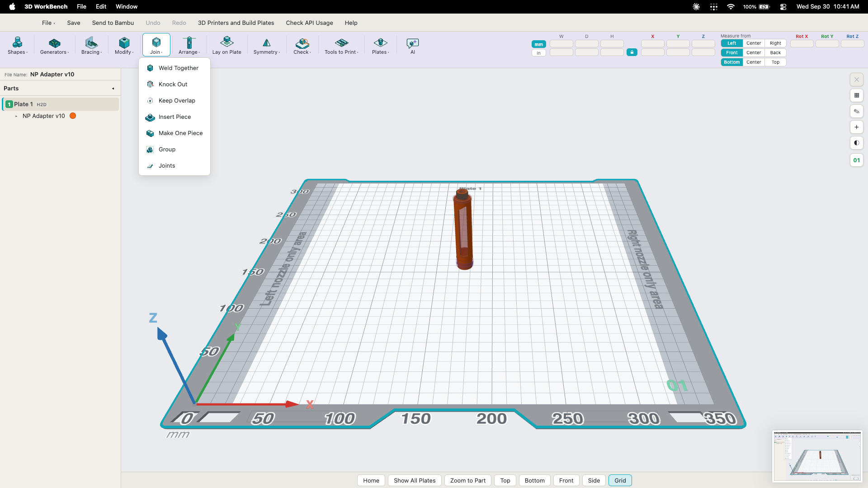This screenshot has width=868, height=488.
Task: Click the X position input field
Action: point(652,44)
